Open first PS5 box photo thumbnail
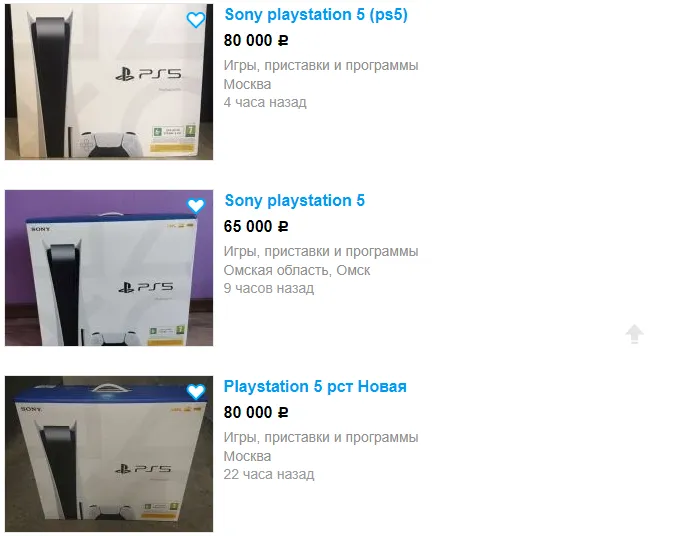The image size is (685, 536). pos(109,82)
